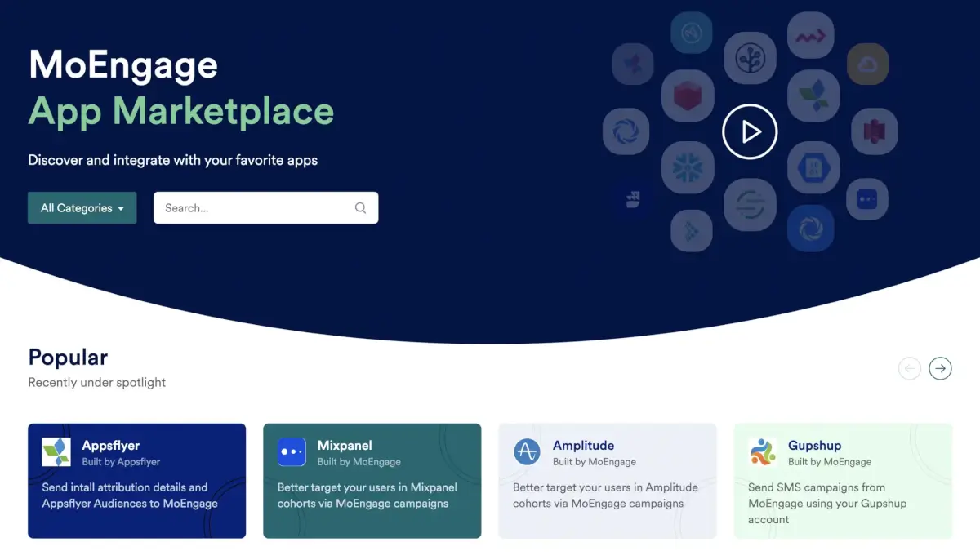Click 'Send SMS campaigns' Gupshup description
The height and width of the screenshot is (560, 980).
click(x=827, y=504)
